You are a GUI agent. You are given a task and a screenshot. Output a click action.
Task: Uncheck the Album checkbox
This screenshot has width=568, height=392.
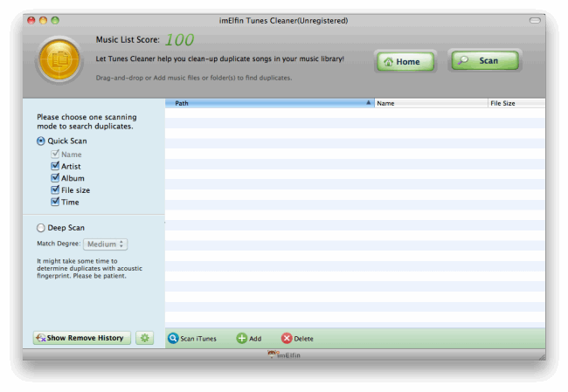click(55, 178)
